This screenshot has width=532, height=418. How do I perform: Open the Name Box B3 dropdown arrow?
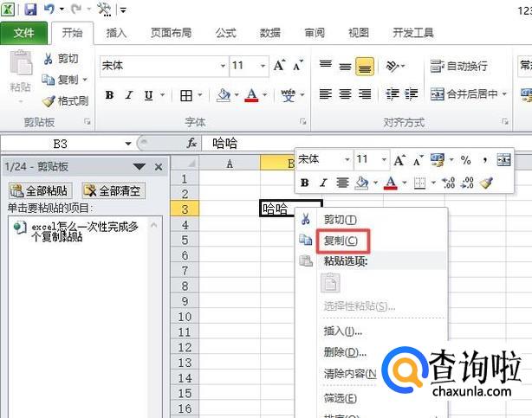[128, 144]
